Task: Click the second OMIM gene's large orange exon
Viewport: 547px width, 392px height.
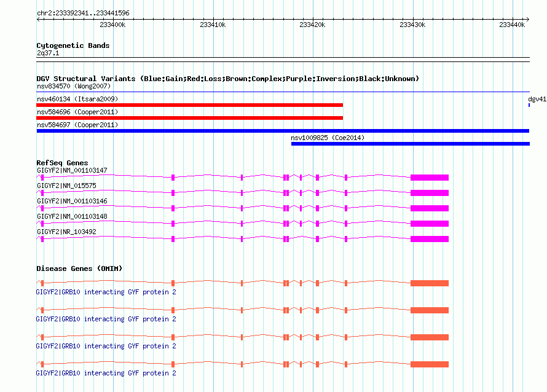Action: (430, 310)
